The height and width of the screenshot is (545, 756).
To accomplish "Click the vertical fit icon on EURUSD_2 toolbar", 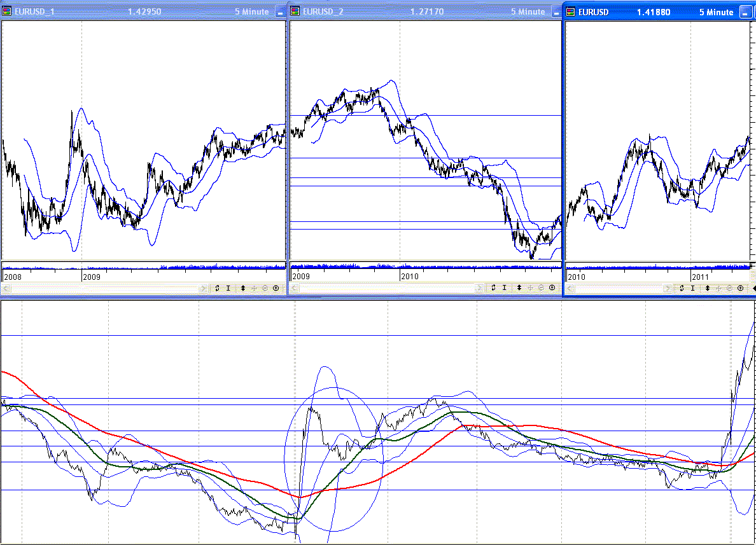I will [x=519, y=288].
